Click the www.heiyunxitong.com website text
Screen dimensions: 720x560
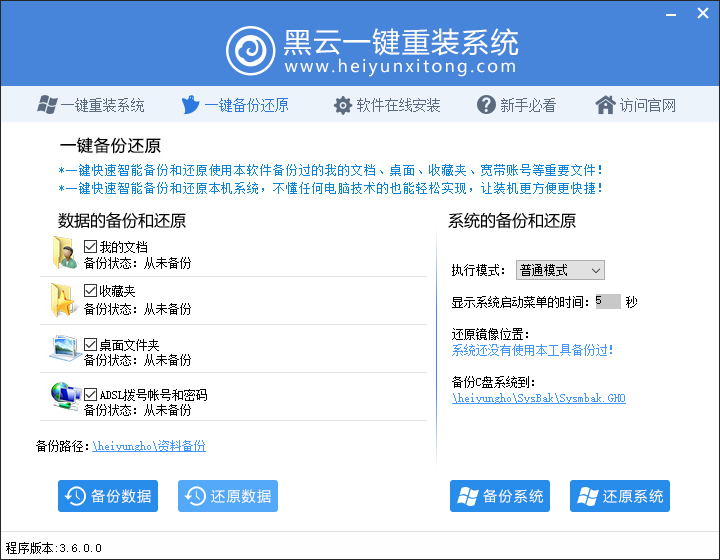[x=400, y=67]
